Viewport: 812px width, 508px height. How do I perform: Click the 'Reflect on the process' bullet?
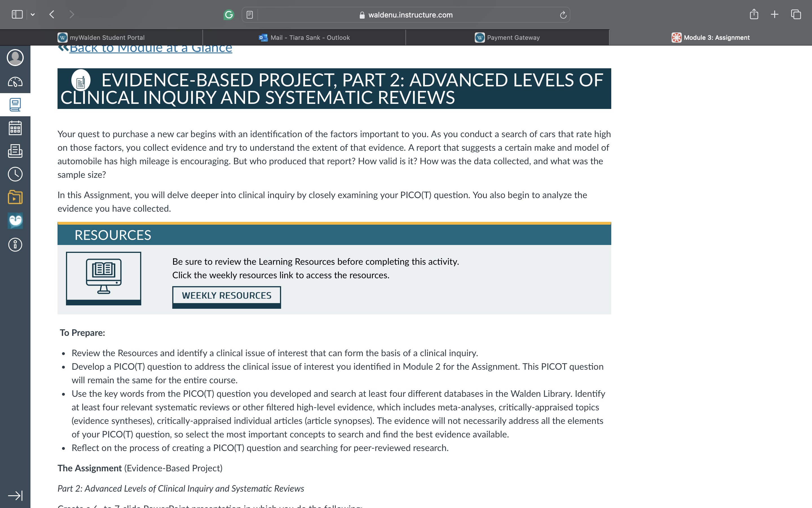[260, 448]
